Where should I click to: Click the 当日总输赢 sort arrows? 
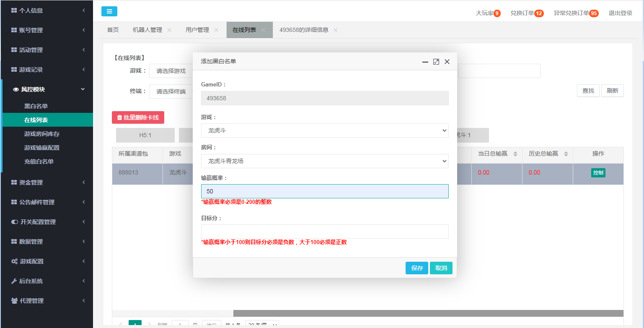(x=515, y=154)
